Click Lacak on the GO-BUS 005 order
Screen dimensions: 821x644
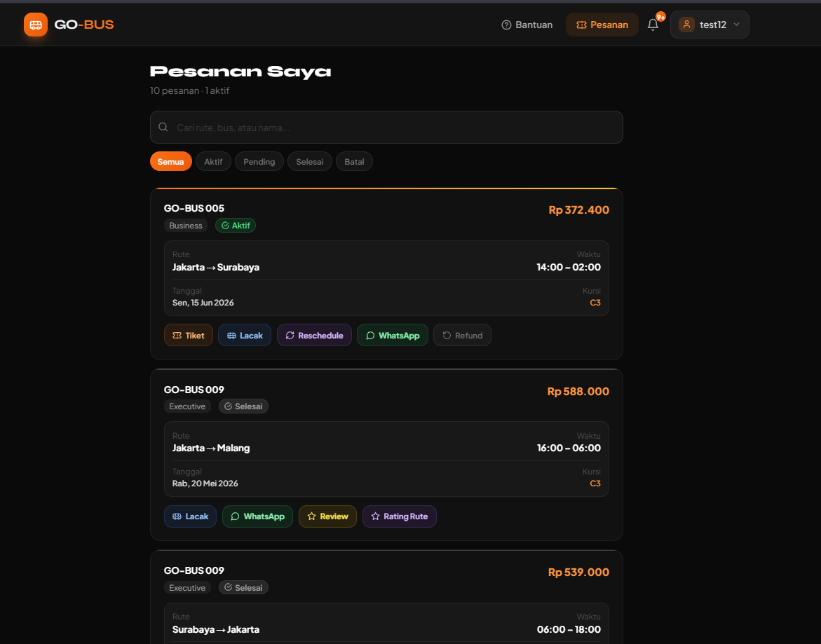245,336
